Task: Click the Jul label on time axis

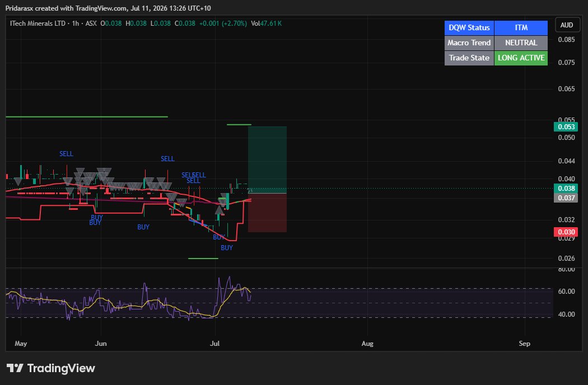Action: (x=215, y=344)
